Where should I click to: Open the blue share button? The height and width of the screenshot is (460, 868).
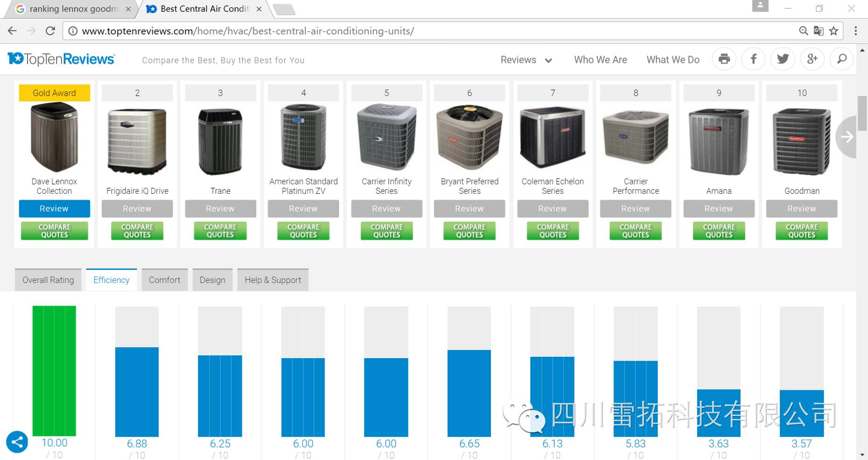click(x=17, y=442)
